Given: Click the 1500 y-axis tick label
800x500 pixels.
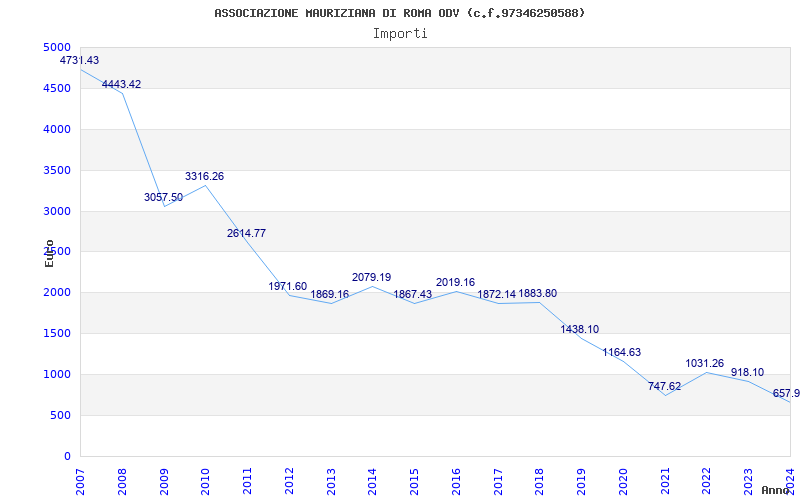Looking at the screenshot, I should point(57,334).
